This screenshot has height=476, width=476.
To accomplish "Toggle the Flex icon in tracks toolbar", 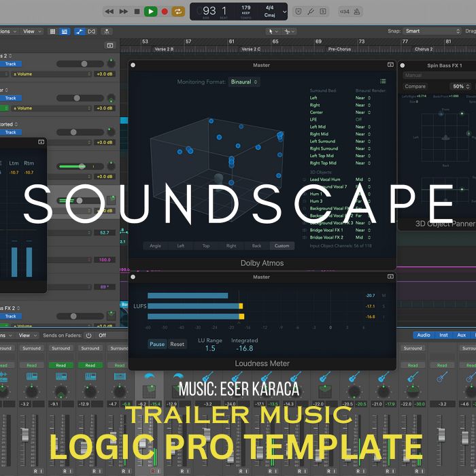I will 91,31.
